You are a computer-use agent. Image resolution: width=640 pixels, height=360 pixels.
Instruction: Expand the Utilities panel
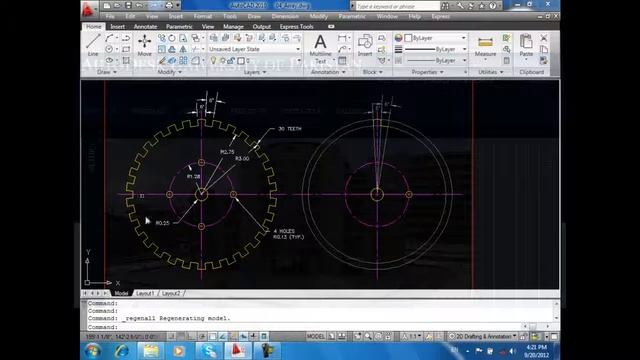click(491, 72)
